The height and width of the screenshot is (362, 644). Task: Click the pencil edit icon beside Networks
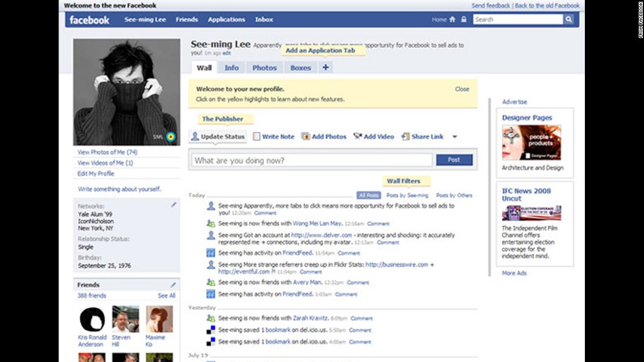[x=173, y=205]
